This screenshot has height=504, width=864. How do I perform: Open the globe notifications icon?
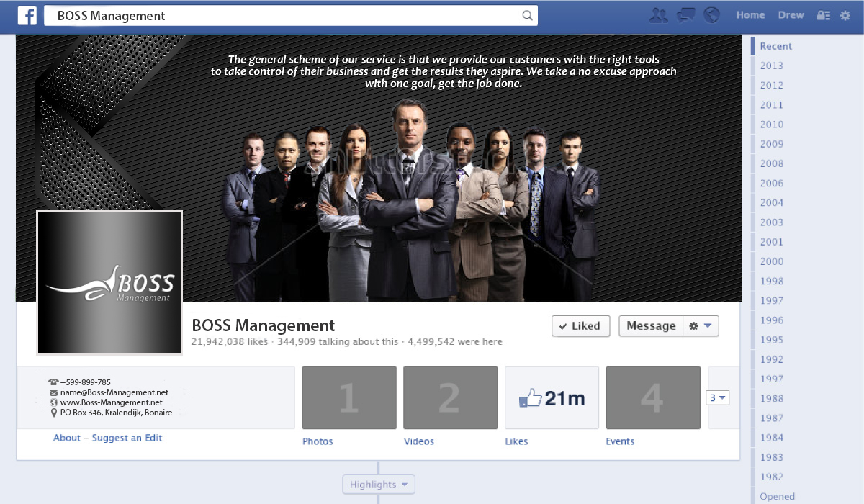pos(711,15)
